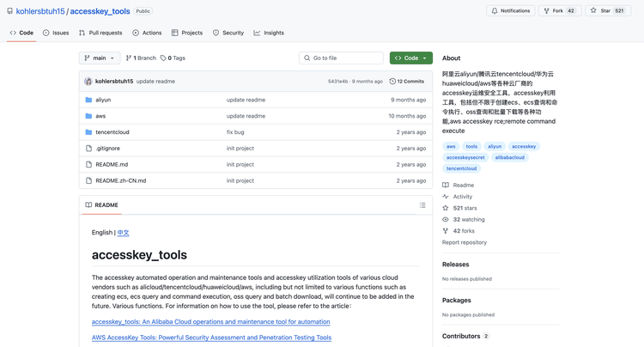644x347 pixels.
Task: Focus the Go to file search field
Action: (x=341, y=58)
